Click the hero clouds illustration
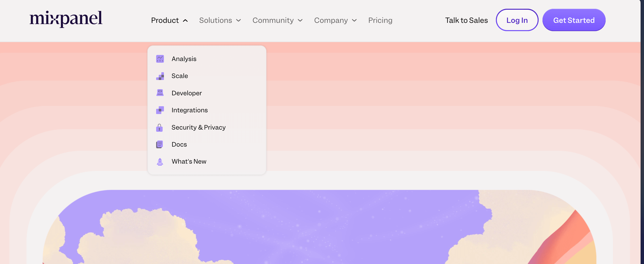The image size is (644, 264). click(x=319, y=227)
